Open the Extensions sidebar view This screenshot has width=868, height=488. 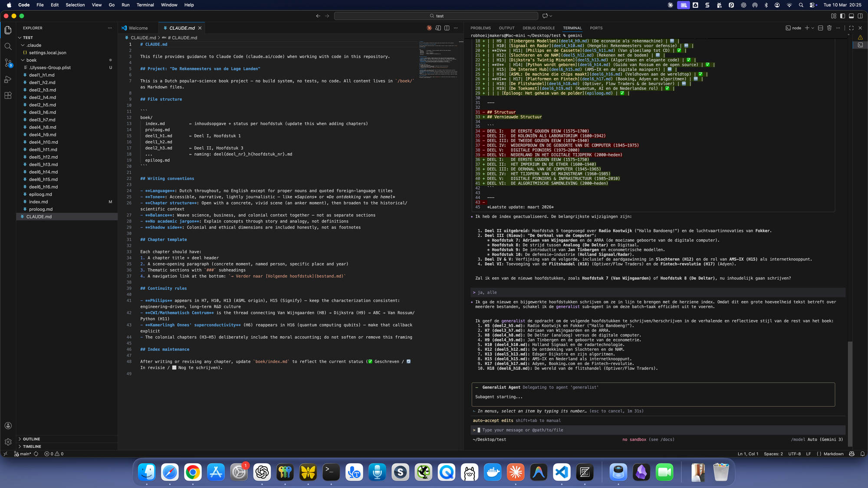pyautogui.click(x=8, y=96)
